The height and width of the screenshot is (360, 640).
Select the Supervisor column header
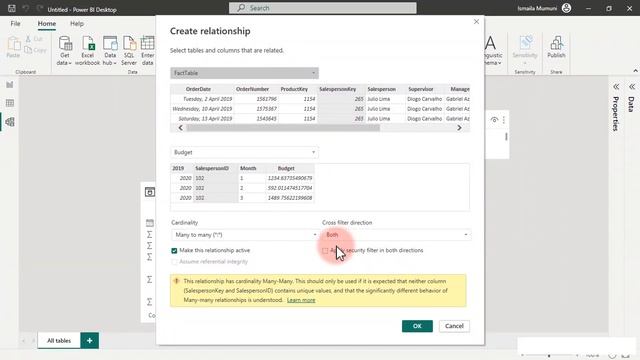click(421, 89)
